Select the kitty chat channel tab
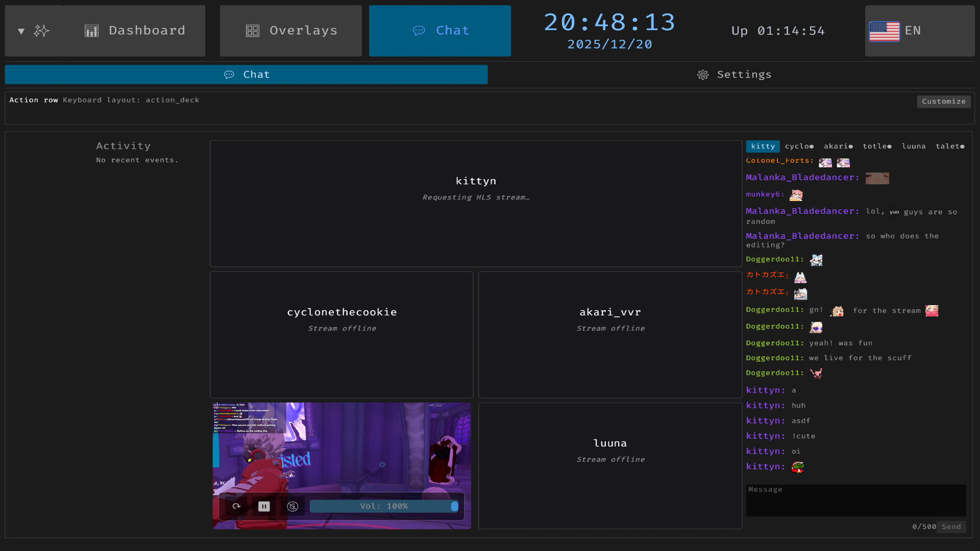Image resolution: width=980 pixels, height=551 pixels. point(763,146)
